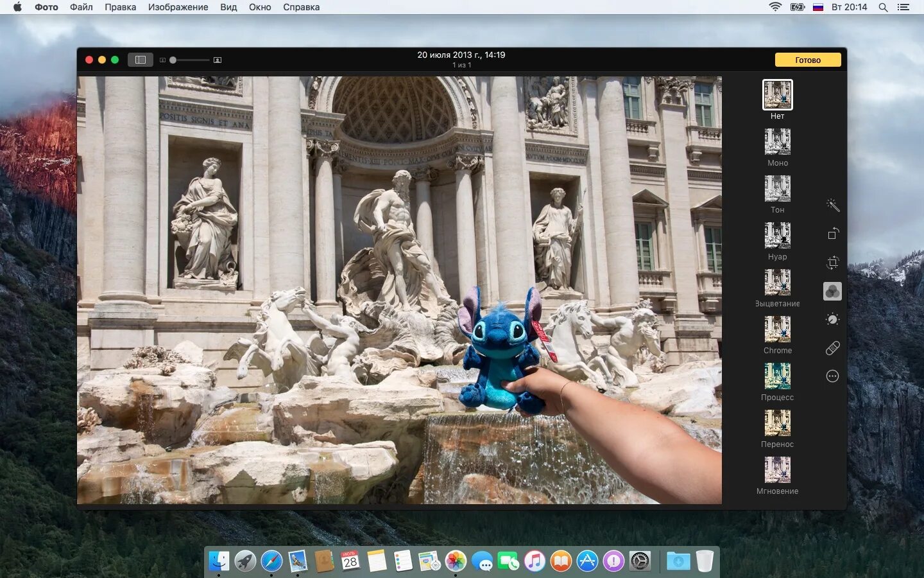The image size is (924, 578).
Task: Open Maps icon in the Dock
Action: pyautogui.click(x=429, y=561)
